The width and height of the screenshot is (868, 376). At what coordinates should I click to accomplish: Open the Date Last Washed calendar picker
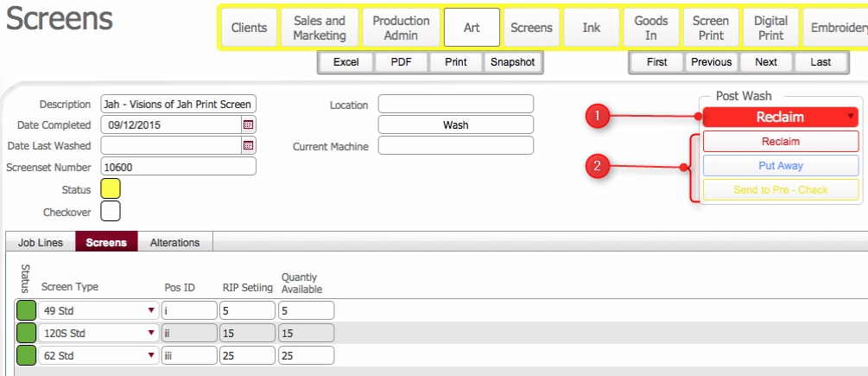[249, 145]
